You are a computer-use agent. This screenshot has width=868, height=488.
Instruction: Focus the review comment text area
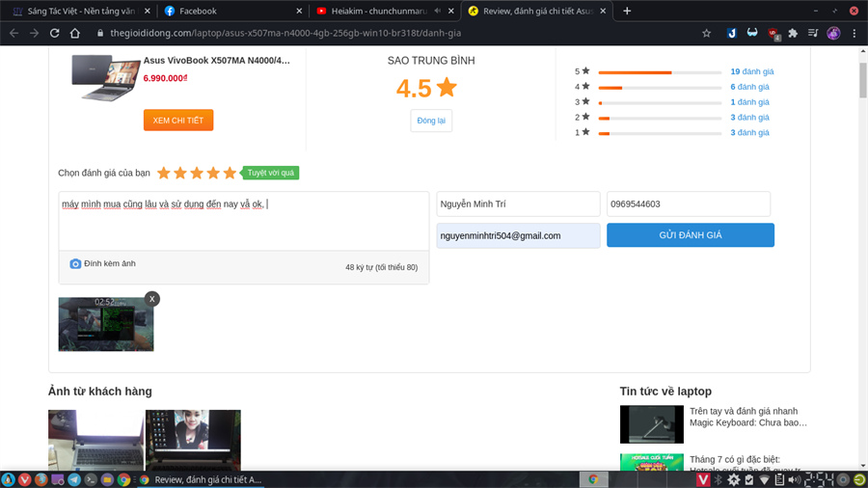click(244, 221)
